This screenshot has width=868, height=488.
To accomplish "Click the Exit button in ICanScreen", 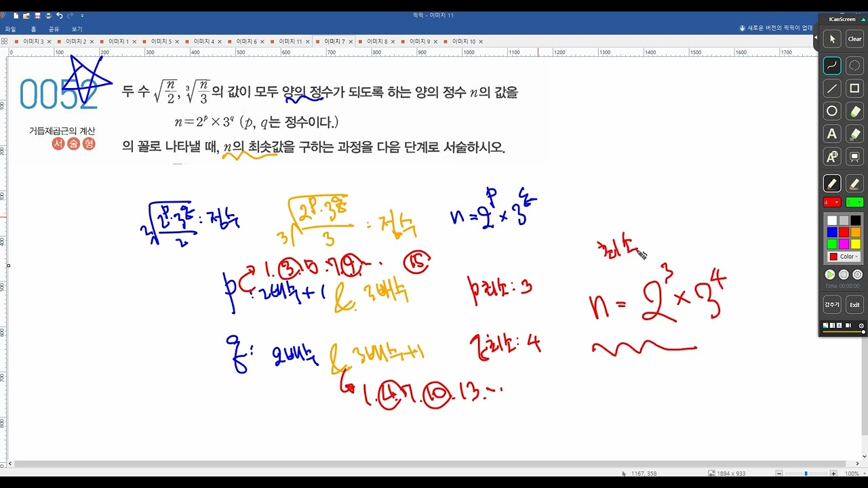I will pyautogui.click(x=854, y=304).
